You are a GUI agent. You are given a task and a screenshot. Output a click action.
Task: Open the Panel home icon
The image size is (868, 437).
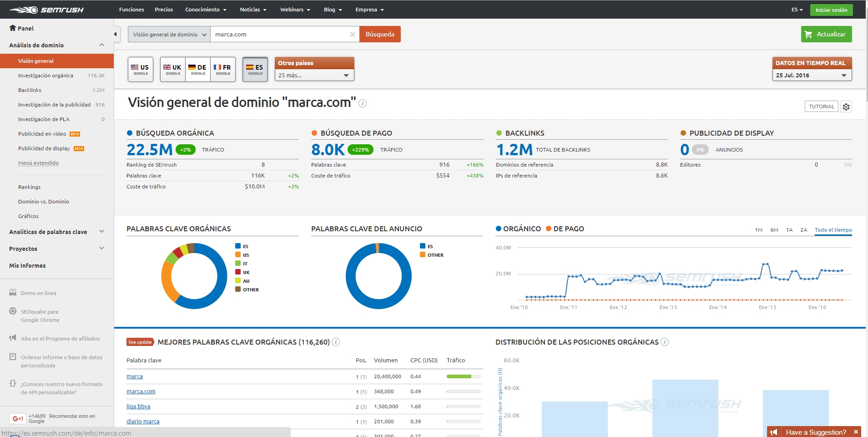(13, 28)
